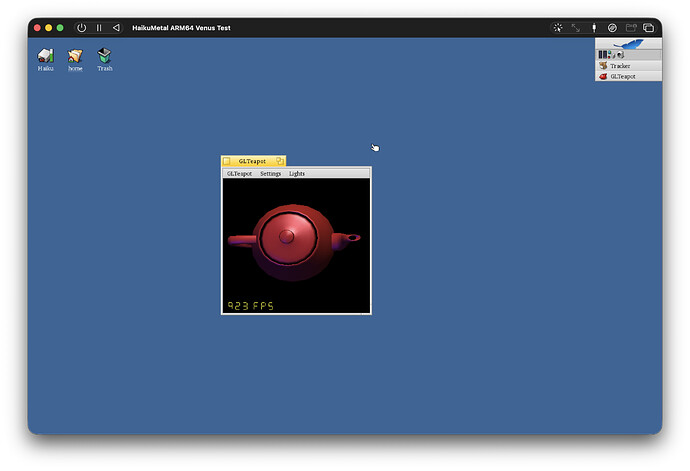Open the disc drive image icon
Screen dimensions: 690x471
612,28
